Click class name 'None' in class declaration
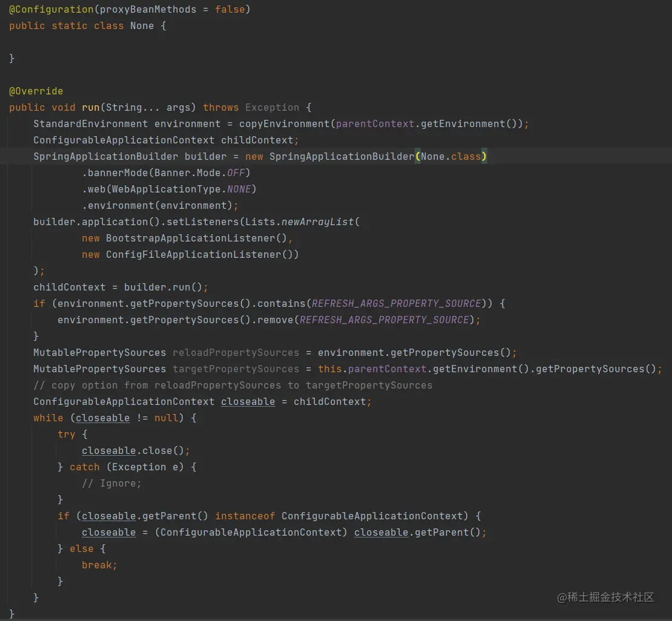 coord(142,25)
